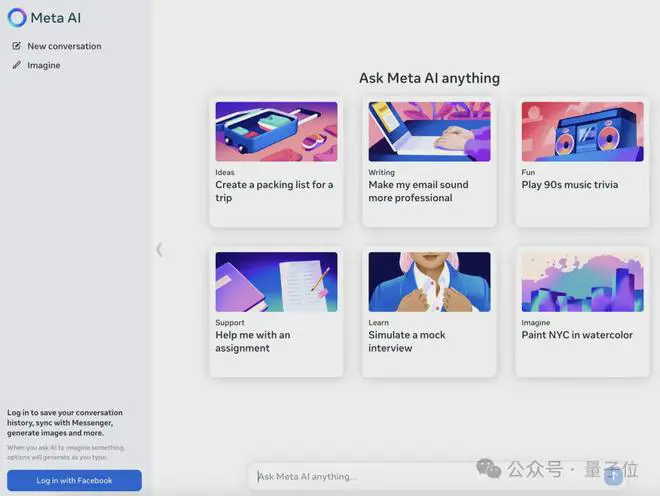The height and width of the screenshot is (496, 660).
Task: Choose 'Create a packing list for a trip'
Action: [274, 191]
